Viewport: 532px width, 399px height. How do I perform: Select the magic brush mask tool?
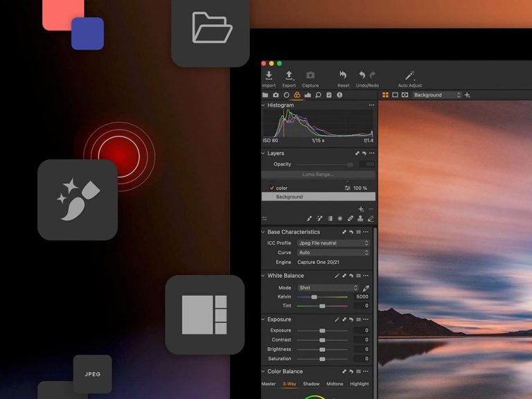click(319, 219)
